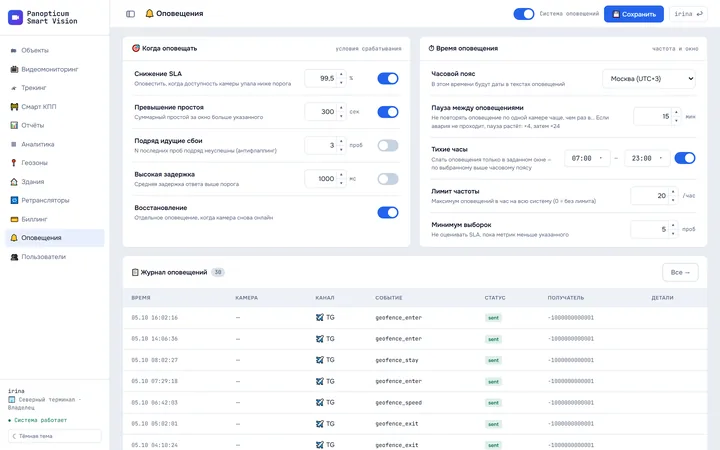
Task: Click the Биллинг card icon
Action: [14, 219]
